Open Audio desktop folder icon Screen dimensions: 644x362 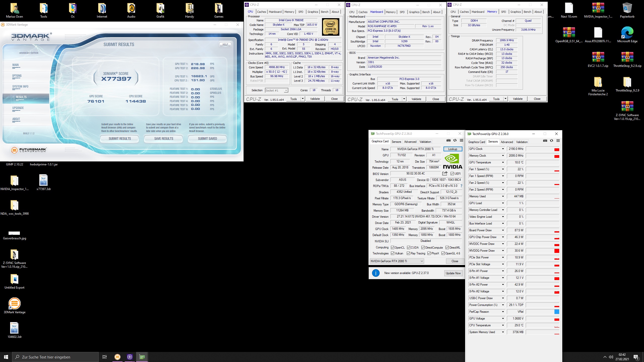click(131, 11)
